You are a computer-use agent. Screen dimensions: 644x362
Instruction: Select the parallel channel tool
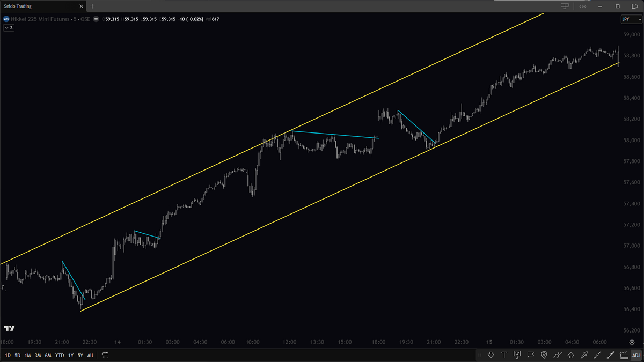tap(623, 355)
